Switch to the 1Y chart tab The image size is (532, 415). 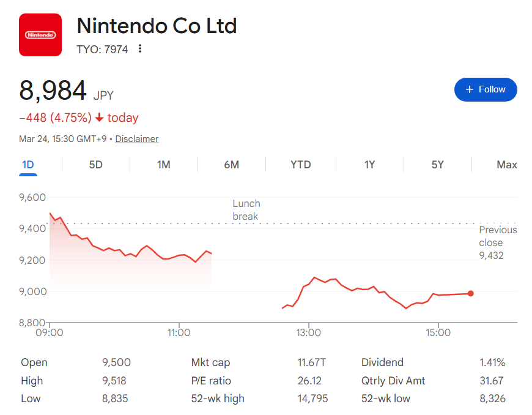[369, 165]
